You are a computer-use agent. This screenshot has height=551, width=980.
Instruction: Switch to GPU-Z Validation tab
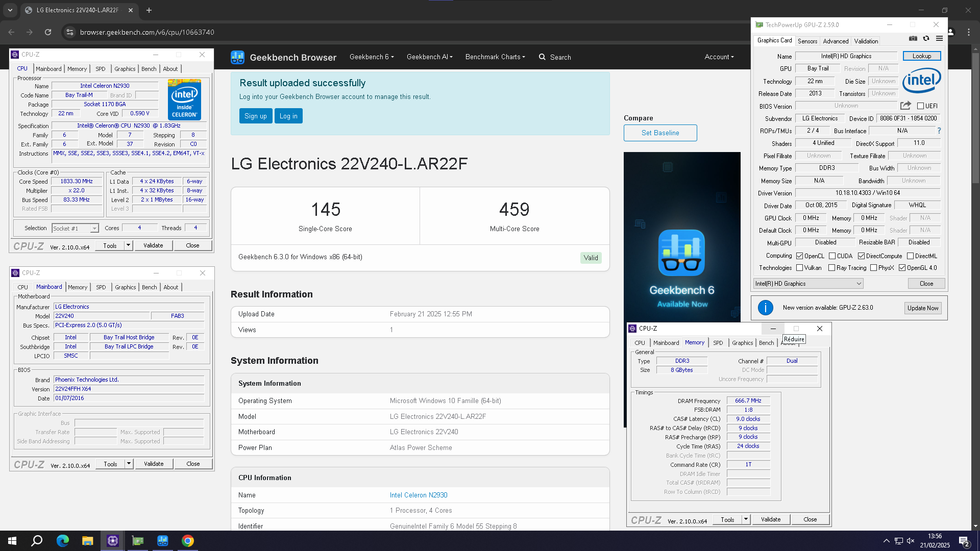click(866, 41)
